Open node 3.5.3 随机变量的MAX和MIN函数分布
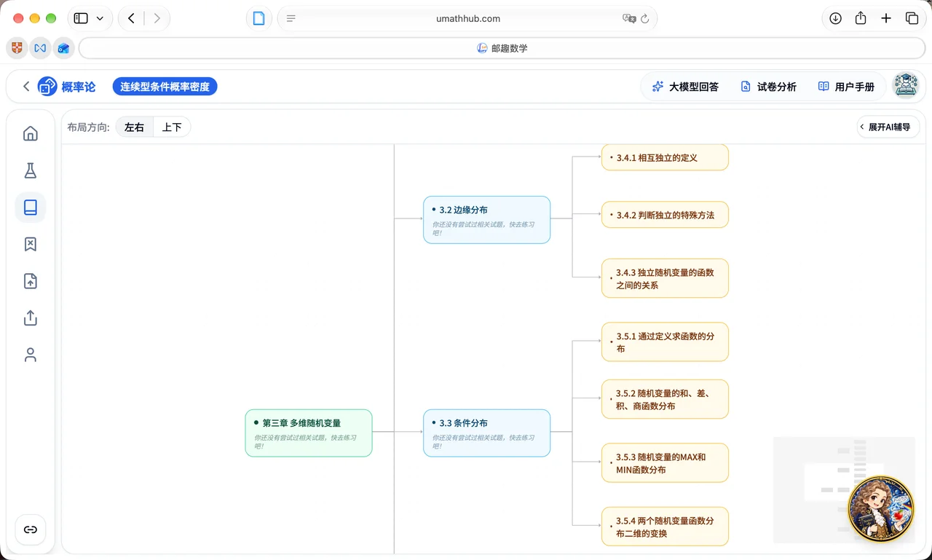 [x=665, y=463]
